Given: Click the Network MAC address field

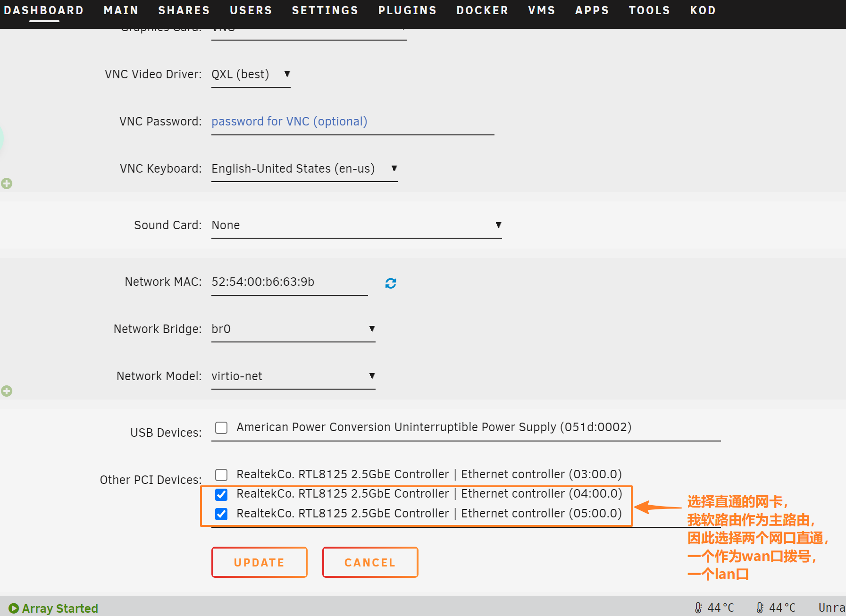Looking at the screenshot, I should 290,282.
